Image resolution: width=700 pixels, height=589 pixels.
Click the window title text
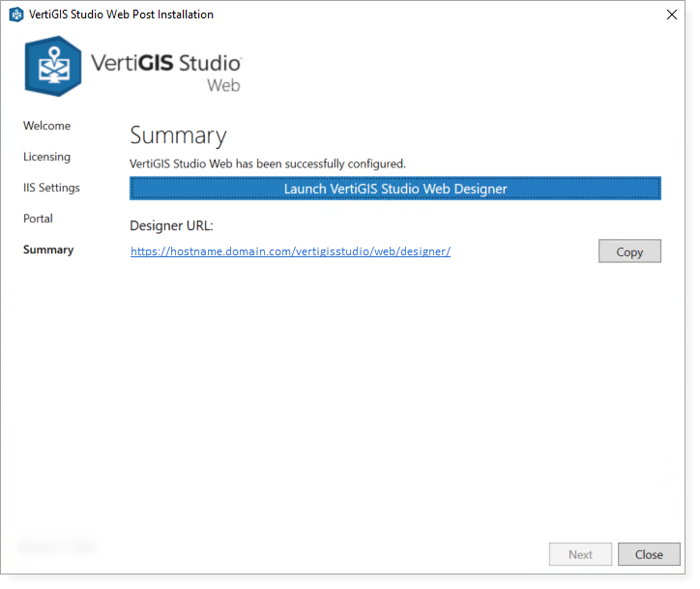point(121,15)
